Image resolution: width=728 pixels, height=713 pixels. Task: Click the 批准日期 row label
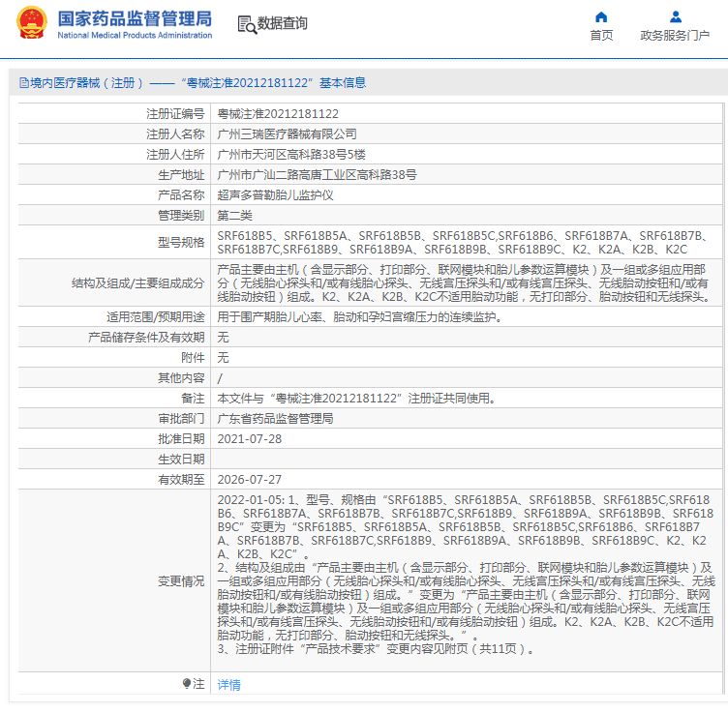(x=181, y=439)
